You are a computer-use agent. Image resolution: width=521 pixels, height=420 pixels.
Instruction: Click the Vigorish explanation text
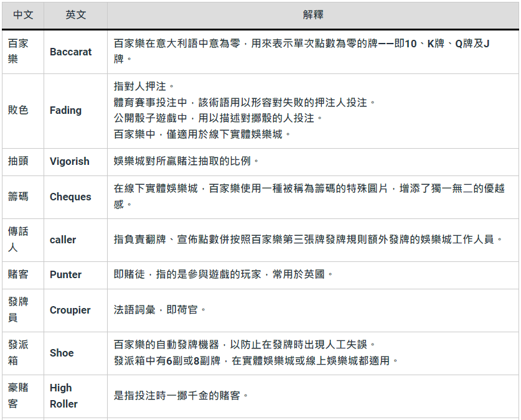pos(187,161)
